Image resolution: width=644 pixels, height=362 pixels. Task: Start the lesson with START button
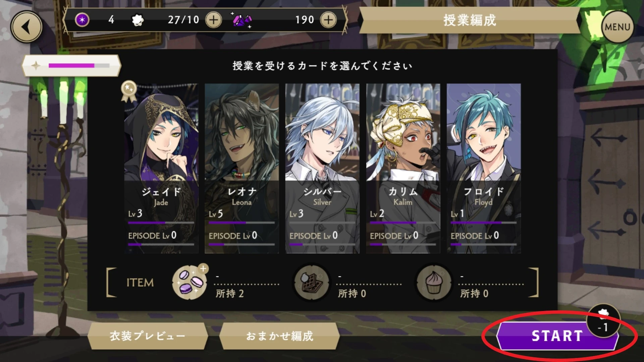[x=557, y=336]
